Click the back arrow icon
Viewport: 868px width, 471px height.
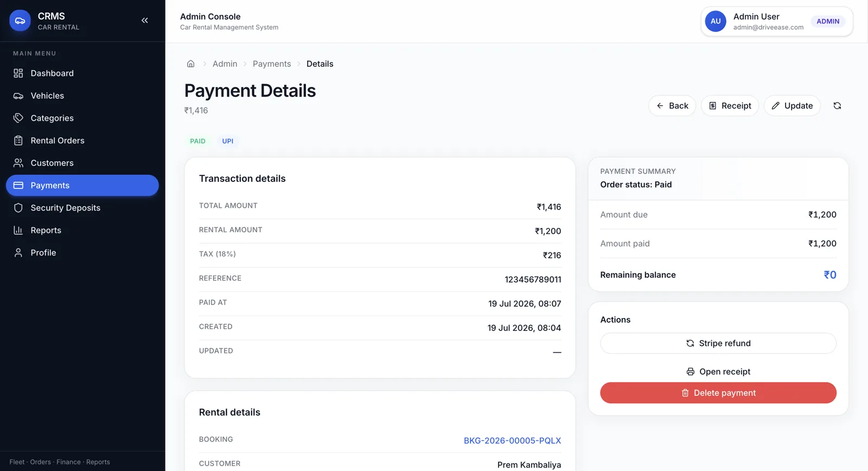660,106
